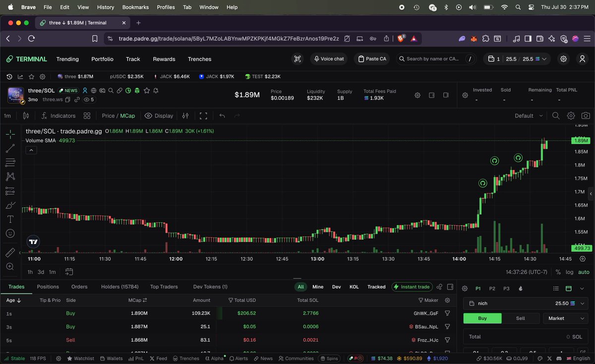Select the brush drawing tool
Image resolution: width=595 pixels, height=364 pixels.
click(x=10, y=205)
